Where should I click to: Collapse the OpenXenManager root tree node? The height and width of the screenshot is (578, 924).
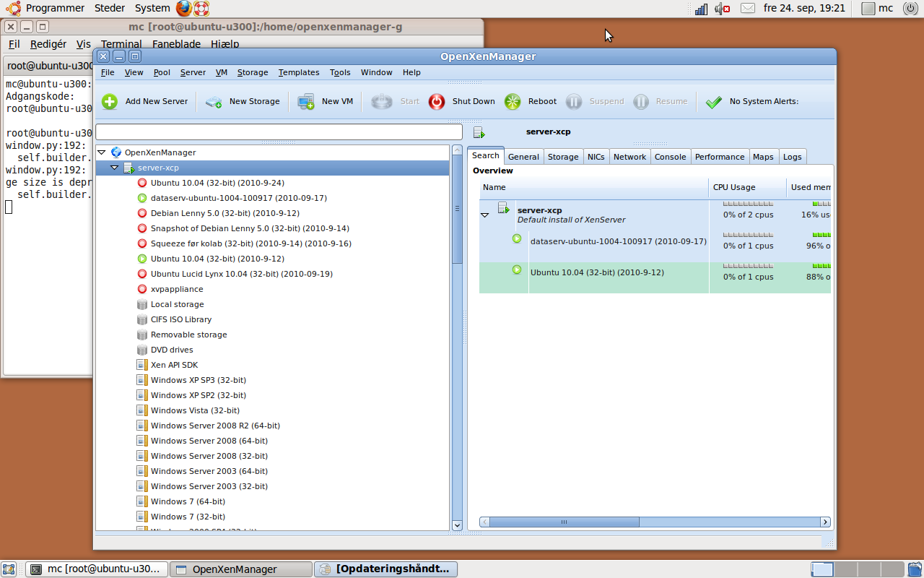[102, 152]
